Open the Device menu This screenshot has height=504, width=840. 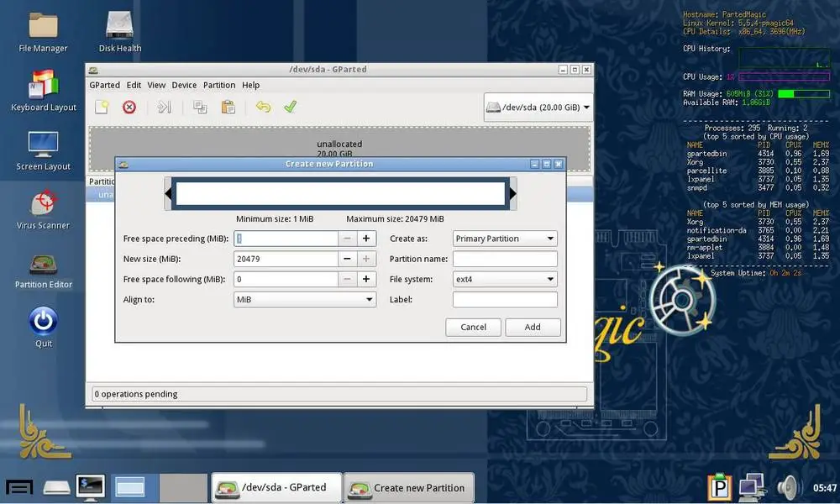(184, 85)
